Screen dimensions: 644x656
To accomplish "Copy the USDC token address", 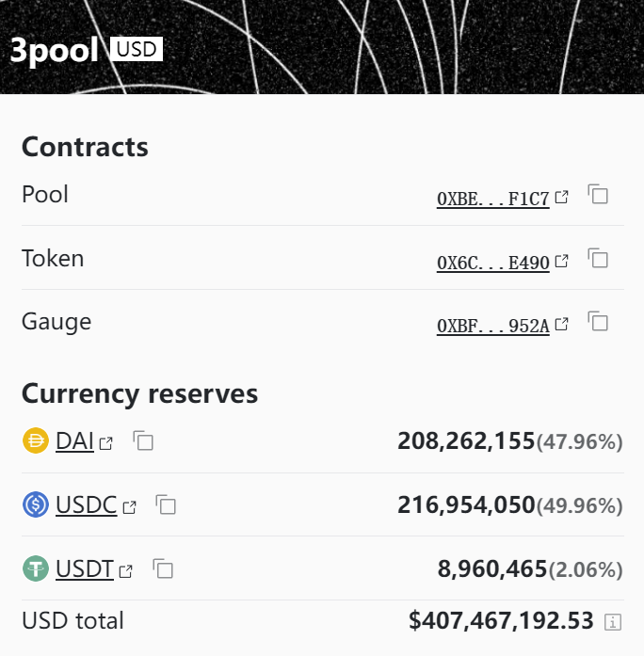I will tap(166, 504).
